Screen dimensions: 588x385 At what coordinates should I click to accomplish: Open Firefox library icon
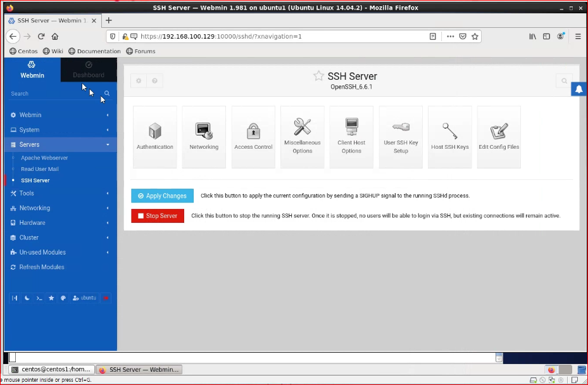point(532,36)
